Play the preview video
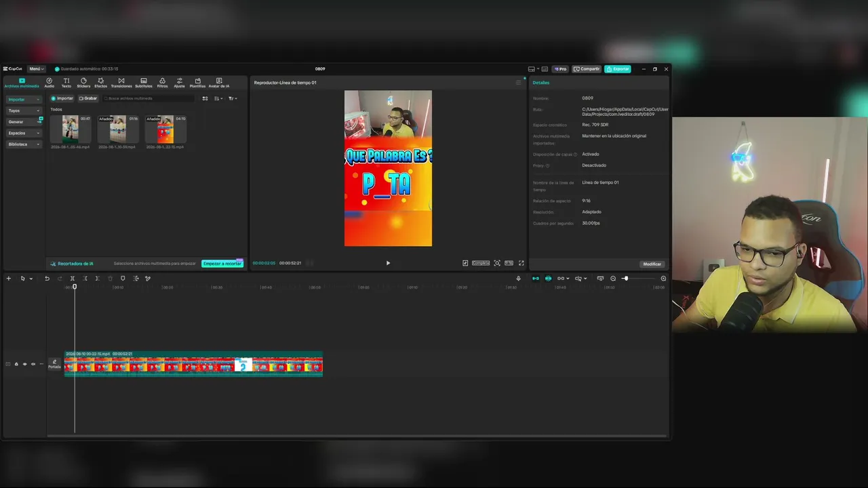Image resolution: width=868 pixels, height=488 pixels. pos(388,263)
